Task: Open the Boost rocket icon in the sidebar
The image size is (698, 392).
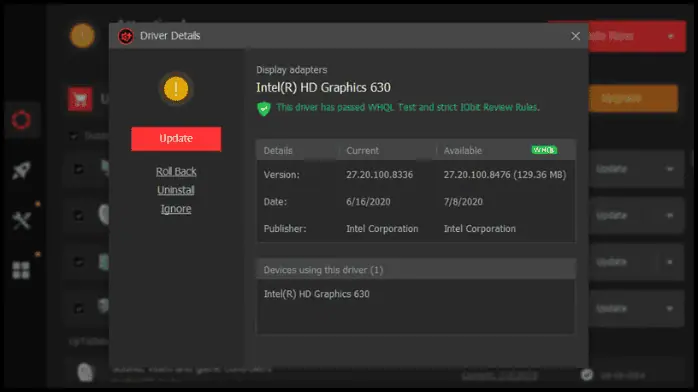Action: pos(21,170)
